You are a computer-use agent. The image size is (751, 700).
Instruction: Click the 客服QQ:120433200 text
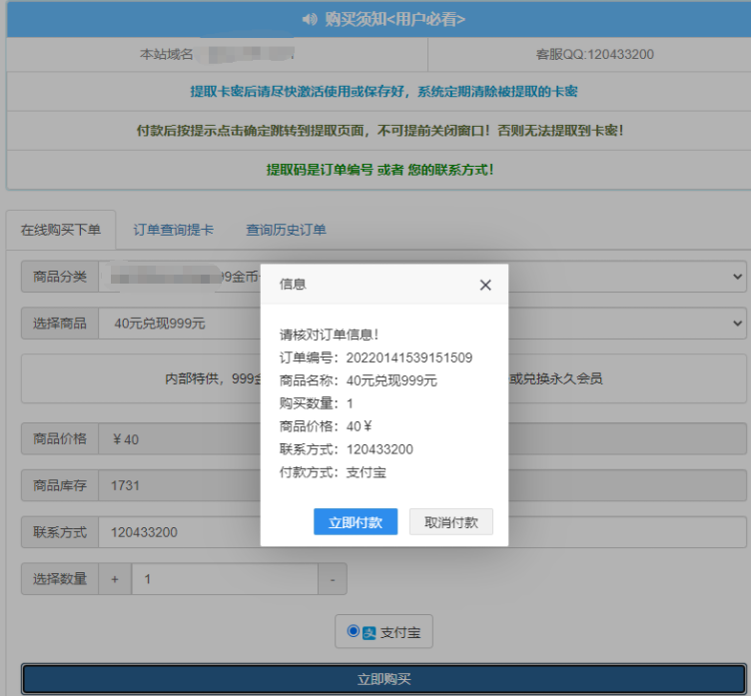595,54
